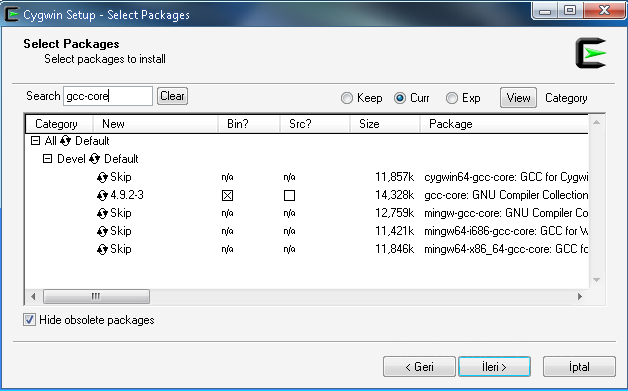The width and height of the screenshot is (628, 391).
Task: Select the mingw64-x86_64-gcc-core package description
Action: [x=506, y=249]
